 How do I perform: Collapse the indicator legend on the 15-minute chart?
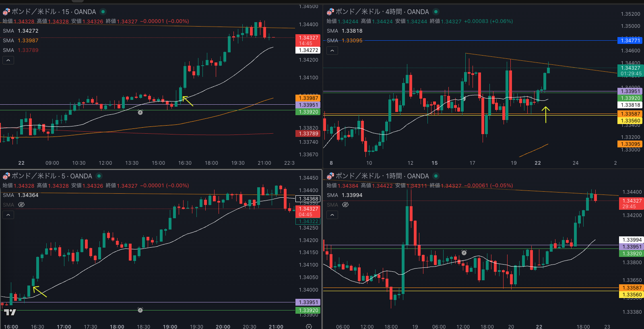click(x=8, y=60)
